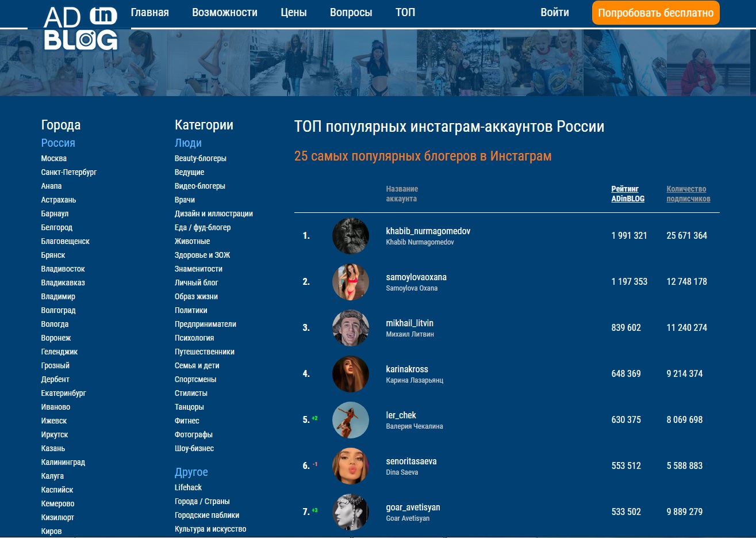Sort by Рейтинг ADinBLOG column
The height and width of the screenshot is (538, 756).
[628, 194]
